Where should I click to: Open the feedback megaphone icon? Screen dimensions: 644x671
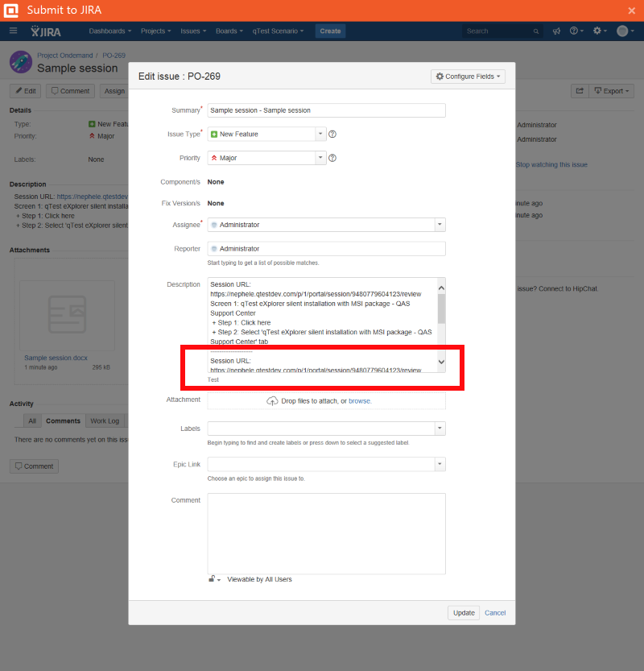tap(556, 31)
